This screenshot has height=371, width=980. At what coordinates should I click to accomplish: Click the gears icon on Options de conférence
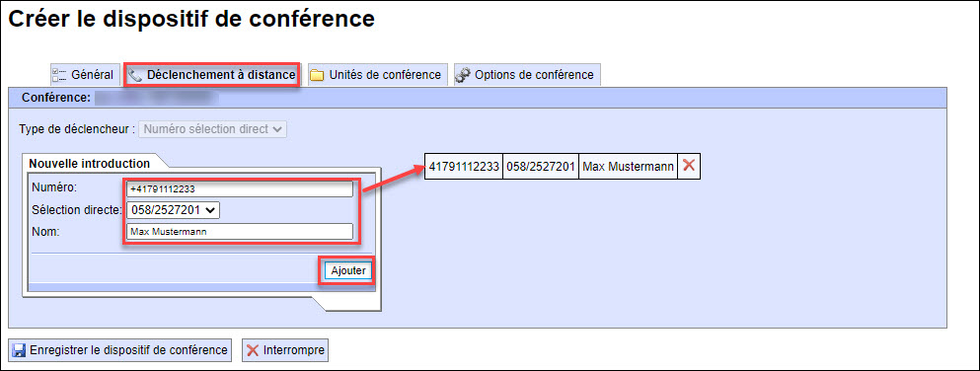coord(463,75)
